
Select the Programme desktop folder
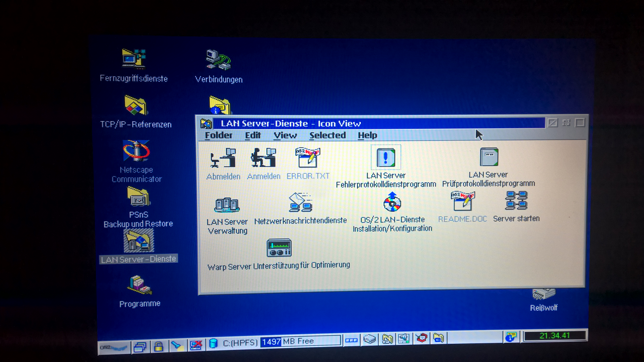pyautogui.click(x=139, y=285)
